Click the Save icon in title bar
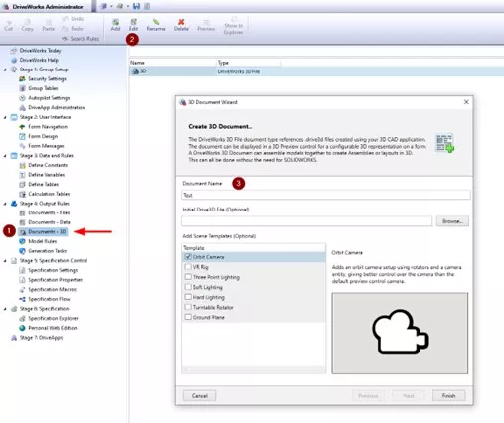The image size is (504, 423). 136,6
